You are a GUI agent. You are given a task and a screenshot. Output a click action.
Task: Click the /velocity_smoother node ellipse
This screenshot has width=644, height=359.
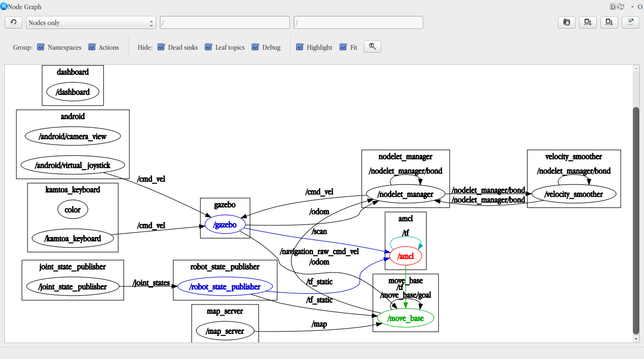click(573, 194)
